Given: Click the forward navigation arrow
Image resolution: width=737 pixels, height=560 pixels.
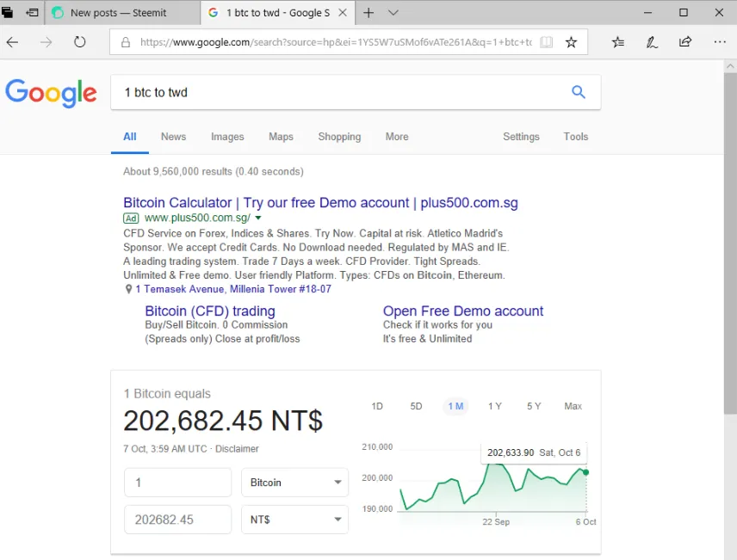Looking at the screenshot, I should (x=46, y=42).
